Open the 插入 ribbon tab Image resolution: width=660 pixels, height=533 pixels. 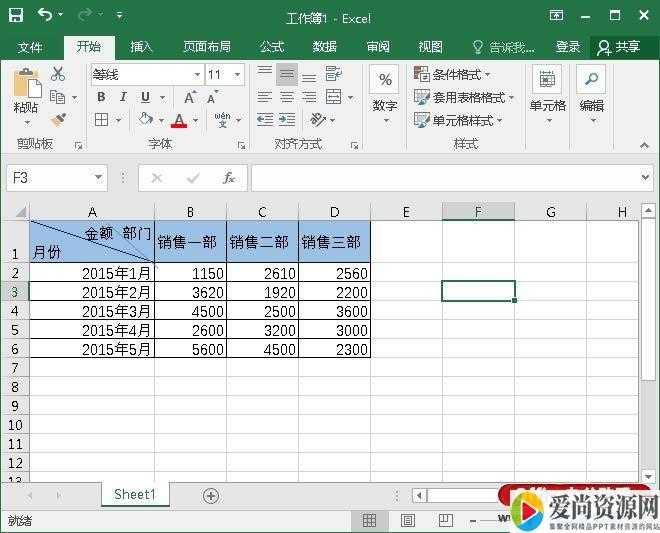[142, 47]
